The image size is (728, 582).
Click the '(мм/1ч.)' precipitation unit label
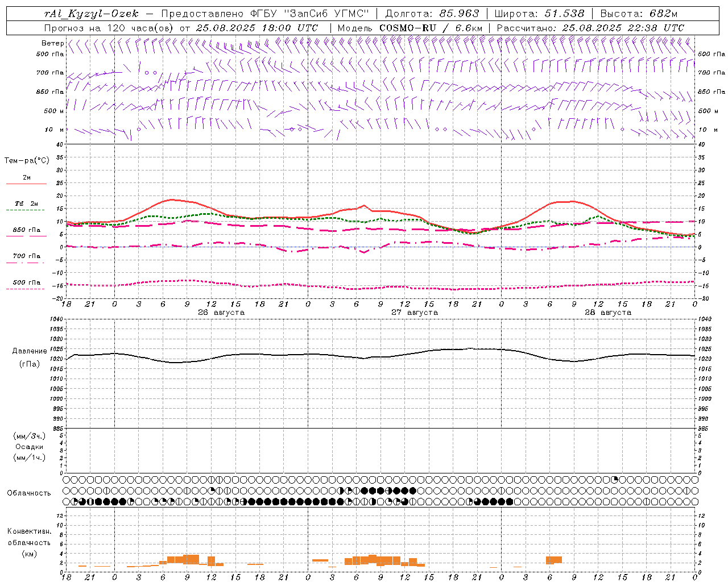[30, 458]
